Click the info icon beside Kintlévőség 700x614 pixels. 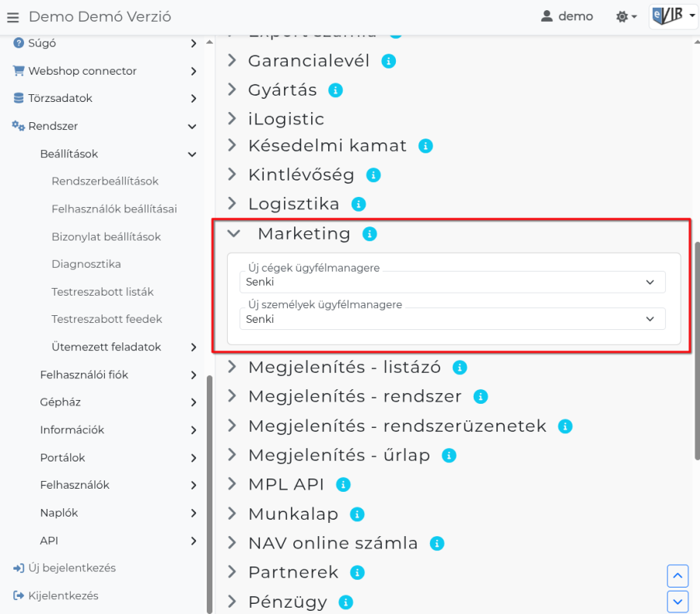pyautogui.click(x=373, y=174)
